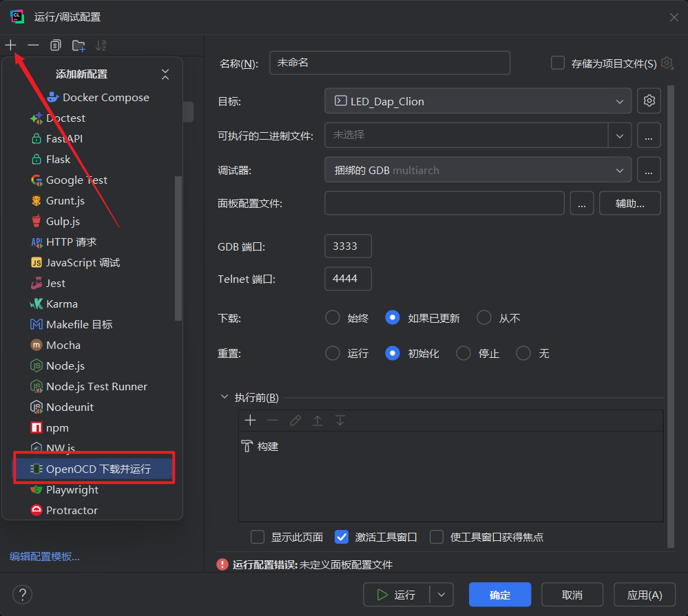Pick Node.js Test Runner entry

pos(89,386)
